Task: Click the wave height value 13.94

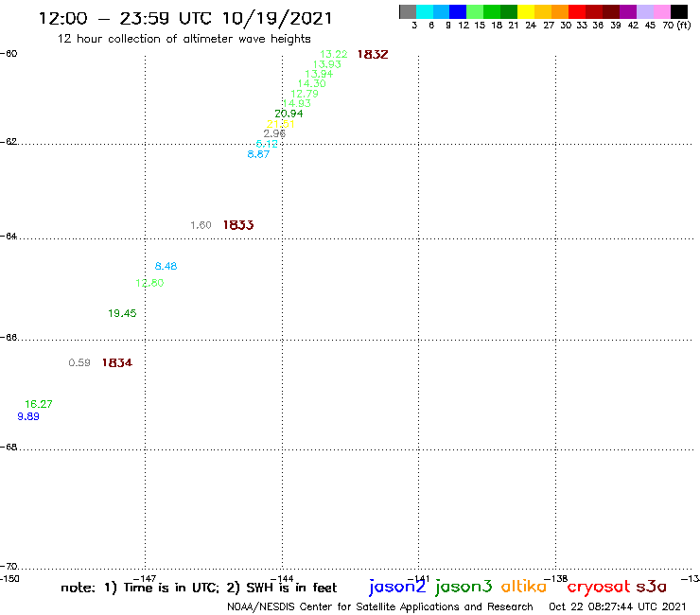Action: point(319,74)
